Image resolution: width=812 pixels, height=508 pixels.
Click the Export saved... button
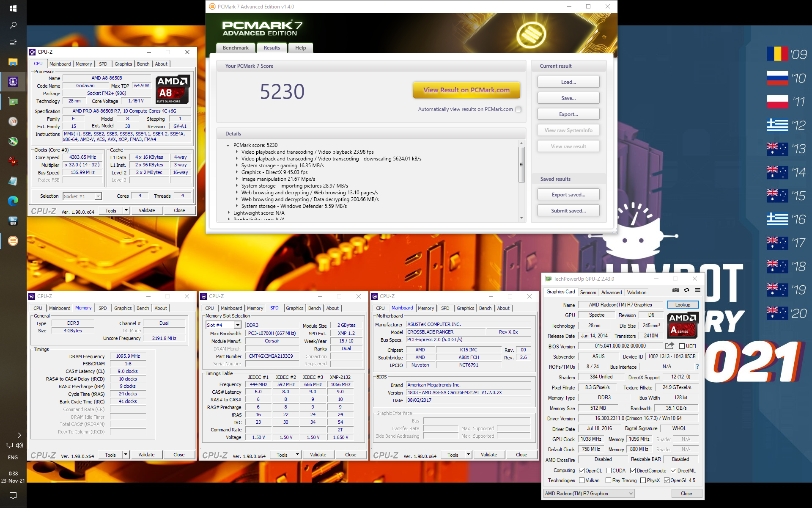[568, 195]
